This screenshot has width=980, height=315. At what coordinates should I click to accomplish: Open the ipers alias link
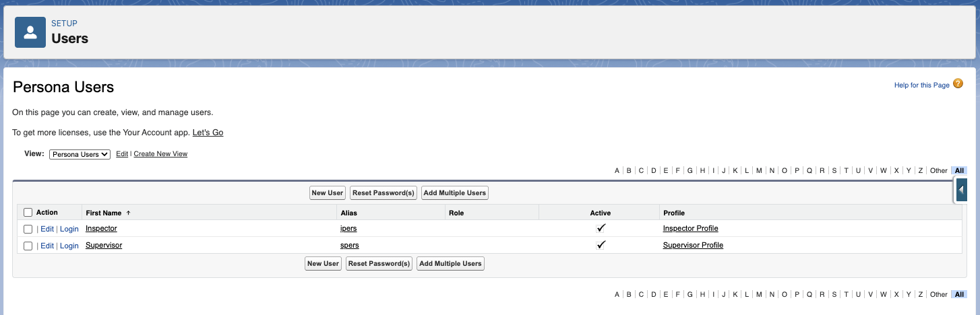348,228
